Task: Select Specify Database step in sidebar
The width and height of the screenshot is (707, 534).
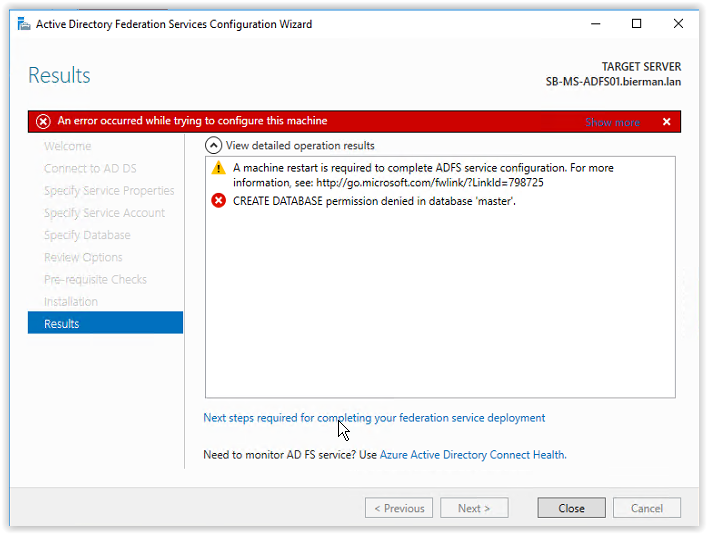Action: tap(87, 235)
